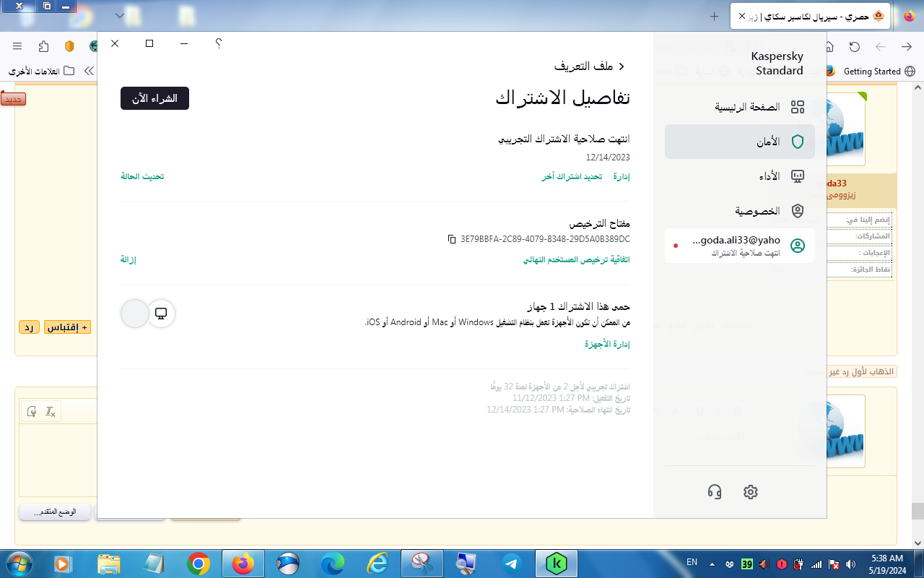Open Kaspersky support headset icon
The width and height of the screenshot is (924, 578).
point(715,492)
